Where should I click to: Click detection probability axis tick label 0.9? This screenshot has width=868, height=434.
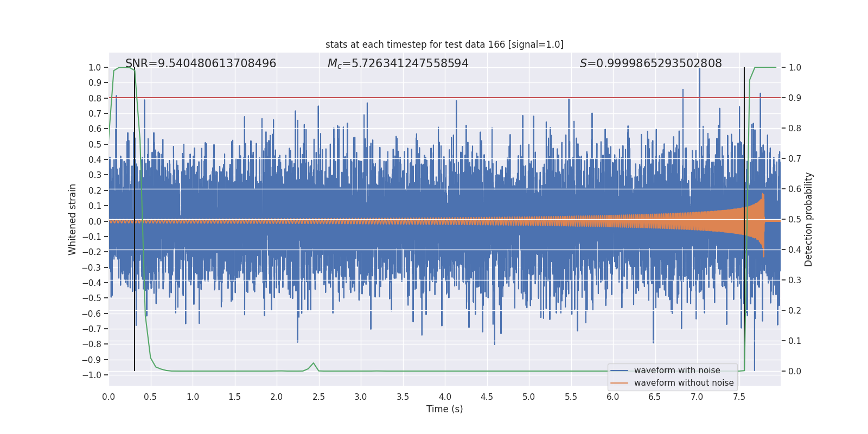click(795, 98)
